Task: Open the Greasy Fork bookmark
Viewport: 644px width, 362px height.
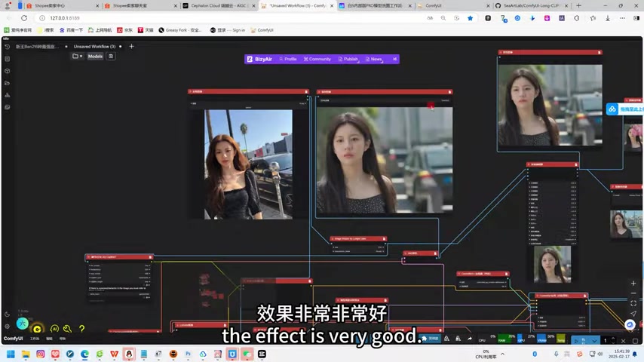Action: (x=180, y=30)
